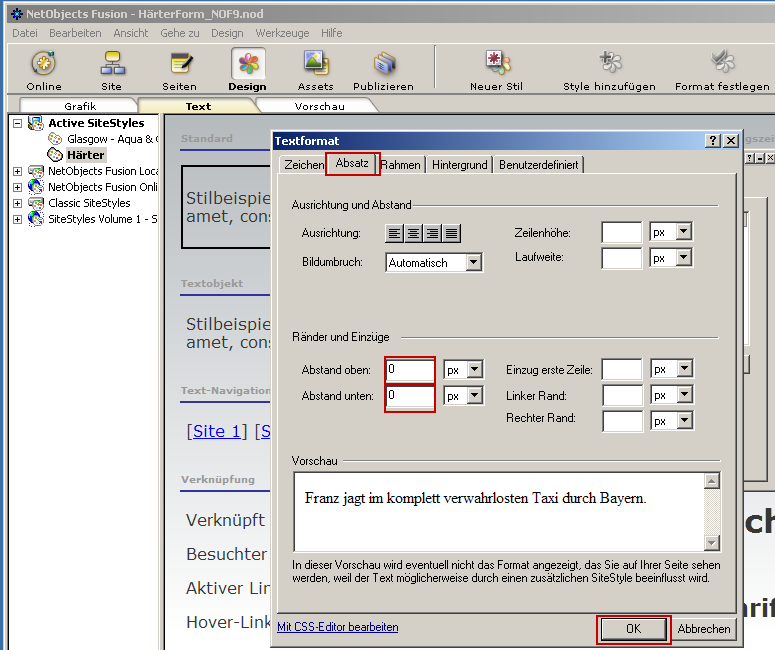Select the Text view tab
Screen dimensions: 775x650
[x=198, y=106]
